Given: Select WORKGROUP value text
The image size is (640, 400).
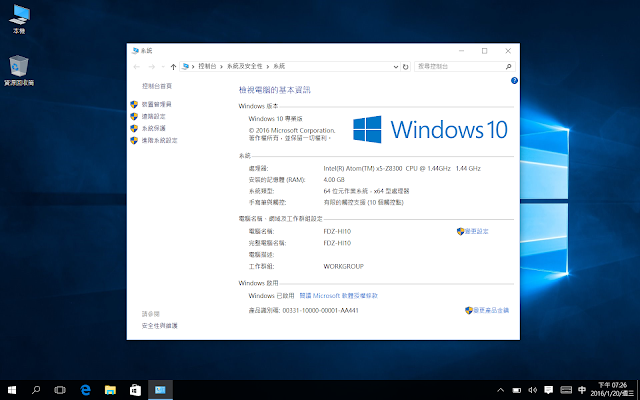Looking at the screenshot, I should coord(343,266).
